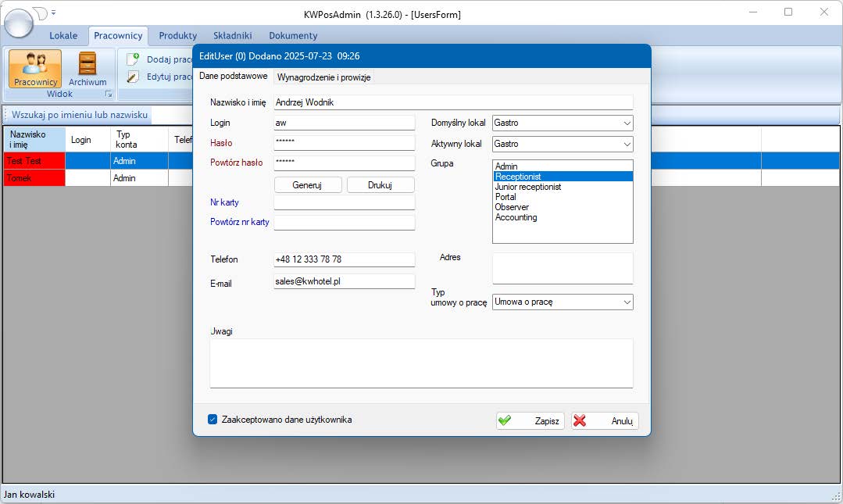
Task: Click the add employee document icon
Action: (x=133, y=59)
